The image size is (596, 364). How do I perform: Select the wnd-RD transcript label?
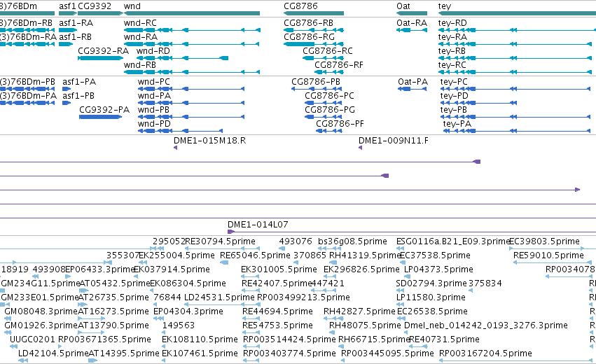tap(153, 51)
